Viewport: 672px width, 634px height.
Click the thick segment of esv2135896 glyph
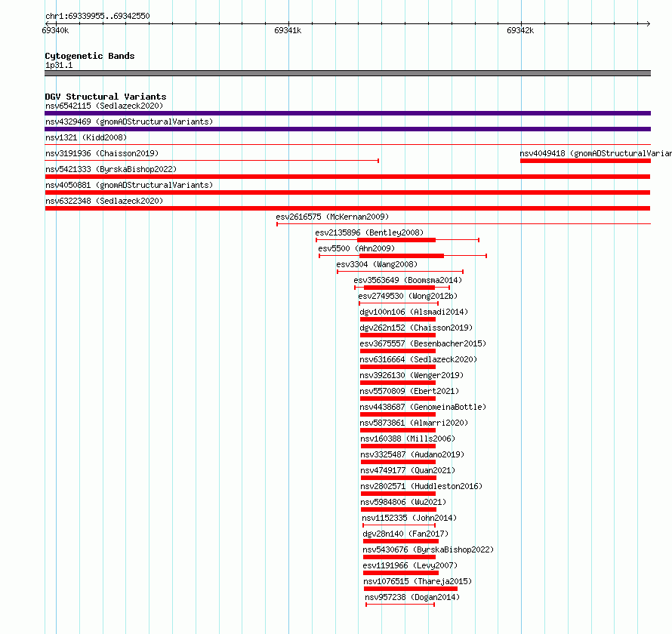[396, 240]
